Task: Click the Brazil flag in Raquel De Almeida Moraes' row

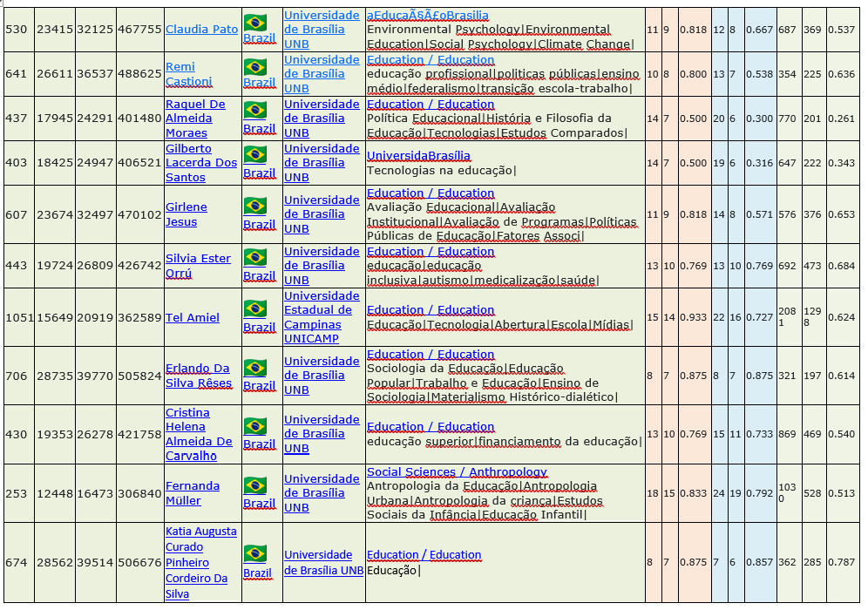Action: point(255,110)
